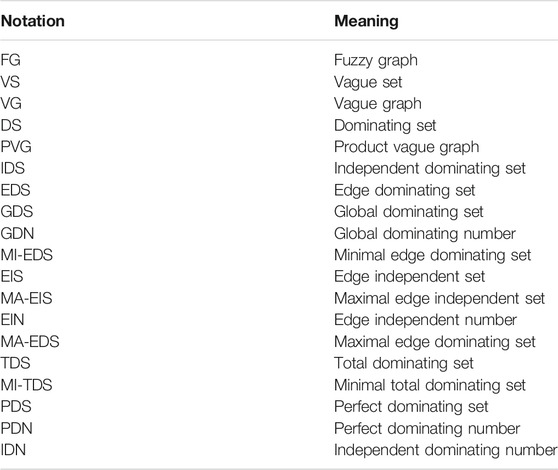Click the VS notation entry
558x470 pixels.
click(10, 82)
